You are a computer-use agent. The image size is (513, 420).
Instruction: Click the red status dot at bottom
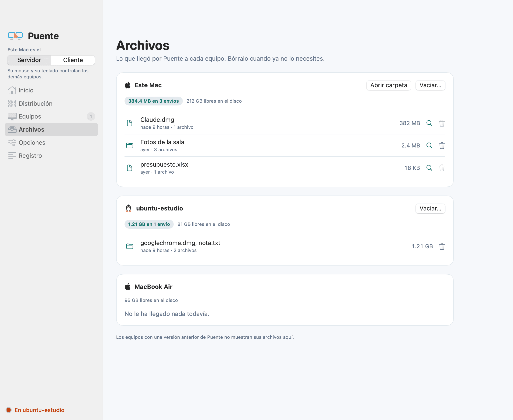pyautogui.click(x=9, y=410)
